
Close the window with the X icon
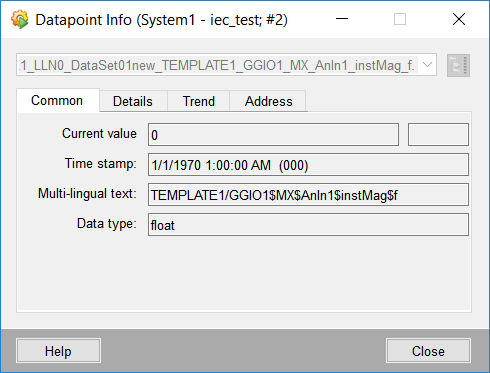(x=459, y=19)
